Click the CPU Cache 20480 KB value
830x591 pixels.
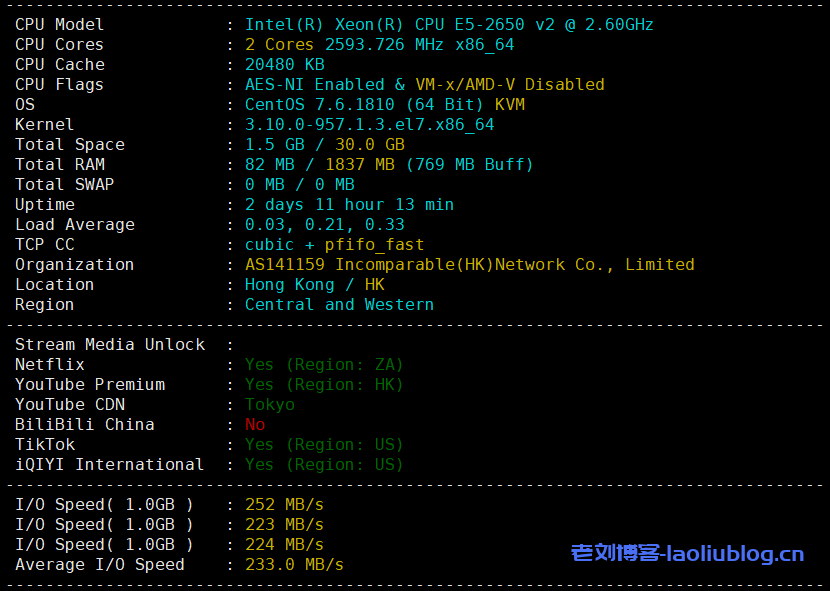[284, 64]
